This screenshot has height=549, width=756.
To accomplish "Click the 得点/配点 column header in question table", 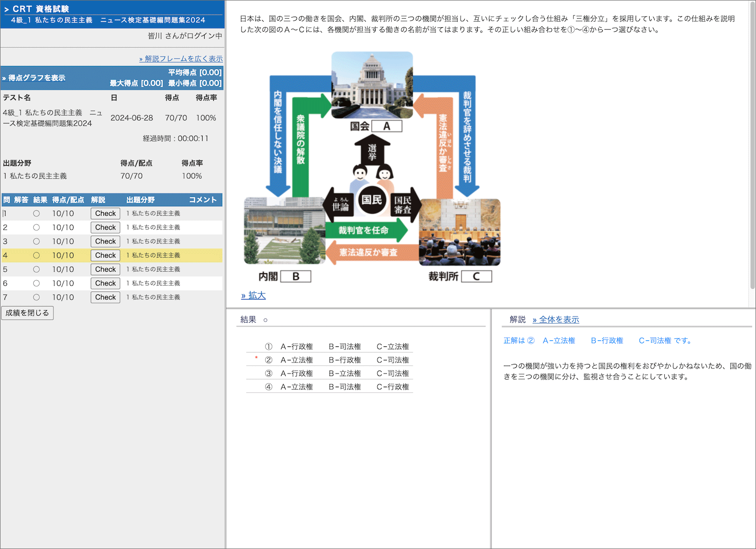I will (x=68, y=200).
